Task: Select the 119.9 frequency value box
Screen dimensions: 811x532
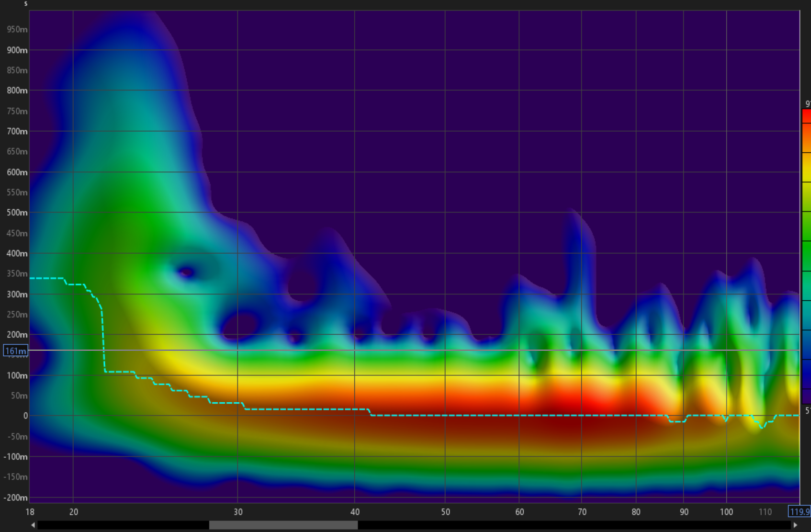Action: click(x=799, y=512)
